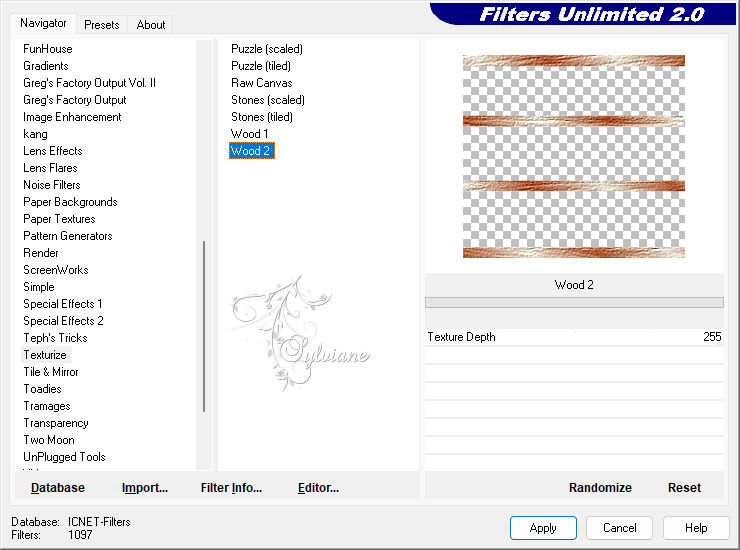The image size is (740, 550).
Task: Select Paper Backgrounds category
Action: 70,202
